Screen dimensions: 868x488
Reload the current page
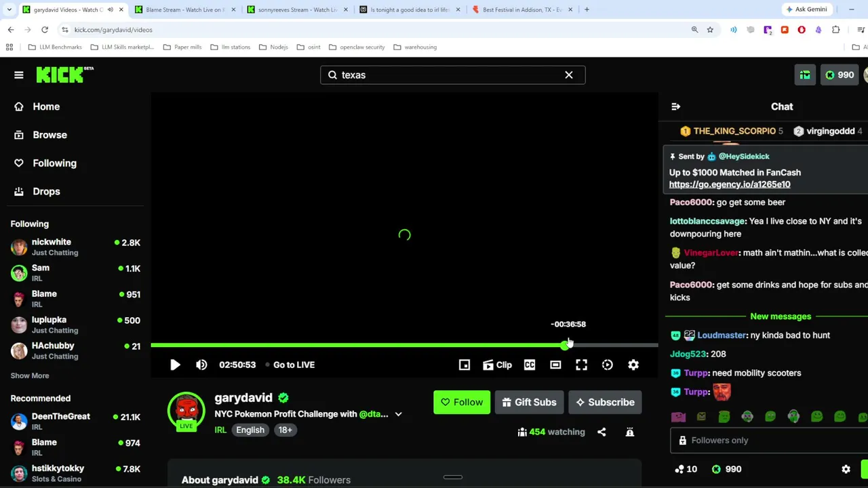(45, 30)
